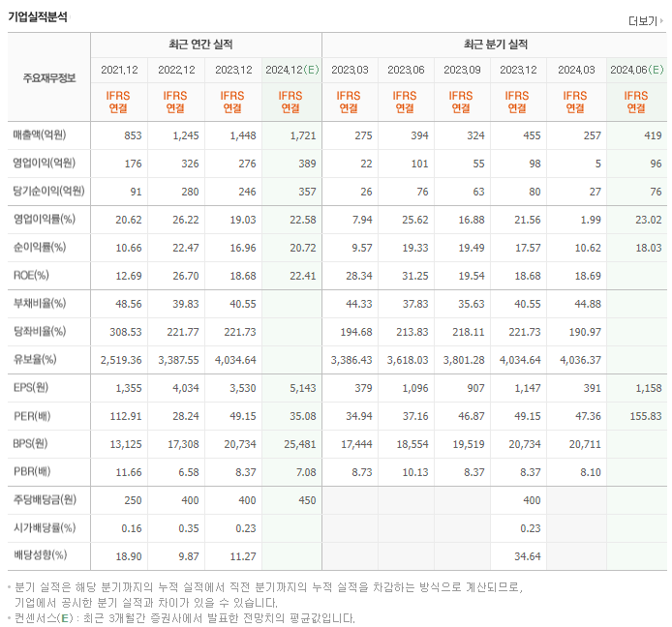Click the 48.56 debt ratio value
This screenshot has width=672, height=627.
(128, 304)
